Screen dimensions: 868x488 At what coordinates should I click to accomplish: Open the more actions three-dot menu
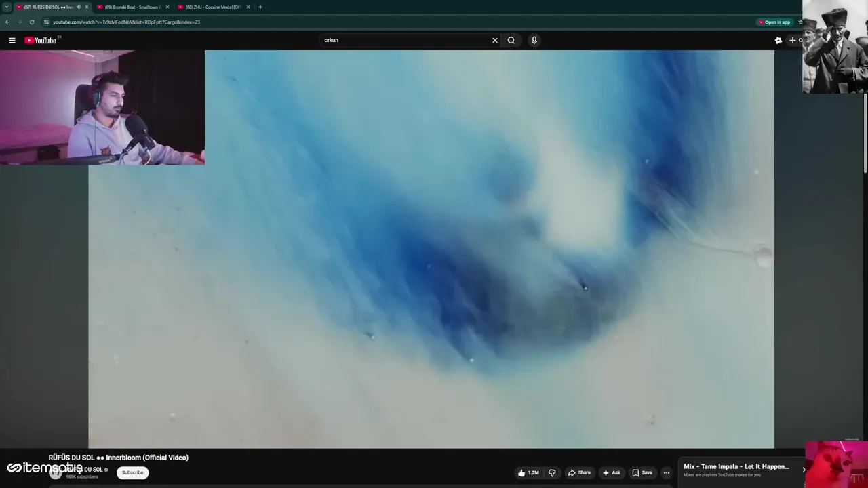pyautogui.click(x=667, y=472)
